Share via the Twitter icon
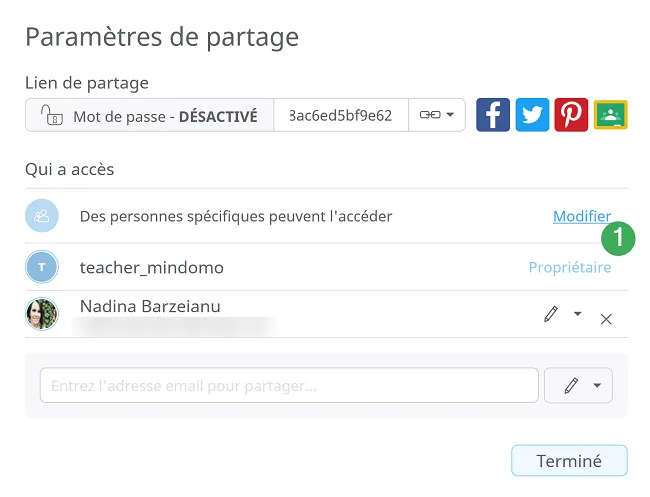 click(532, 115)
